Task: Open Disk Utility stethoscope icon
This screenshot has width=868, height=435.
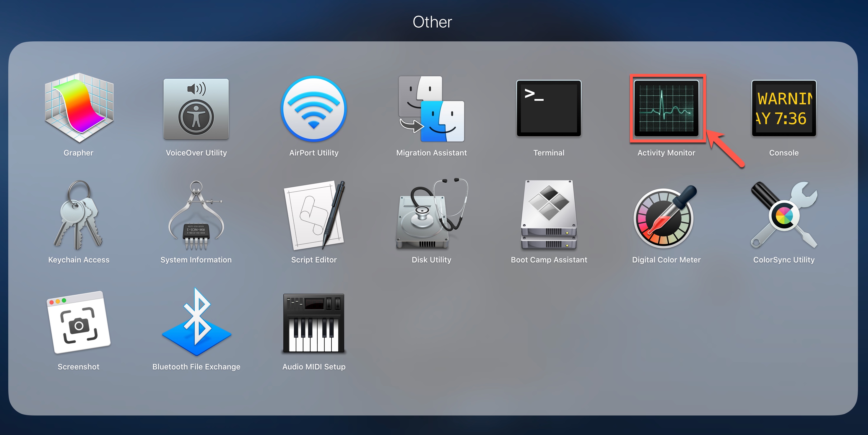Action: pyautogui.click(x=432, y=214)
